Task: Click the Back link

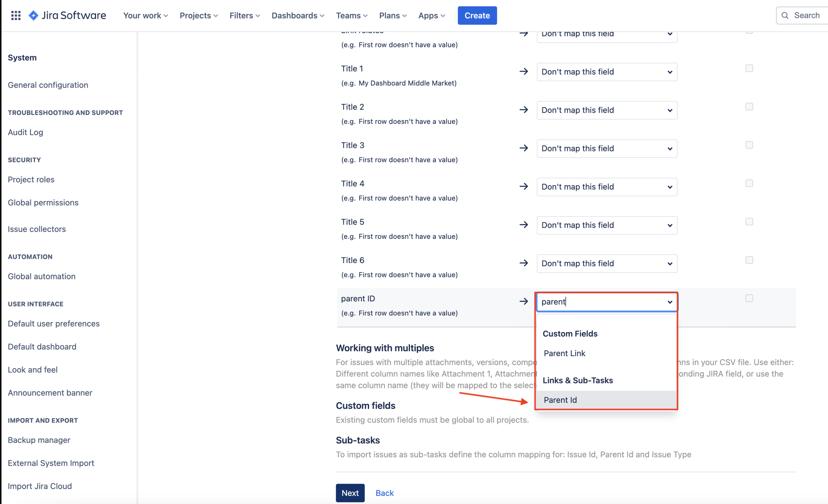Action: point(384,493)
